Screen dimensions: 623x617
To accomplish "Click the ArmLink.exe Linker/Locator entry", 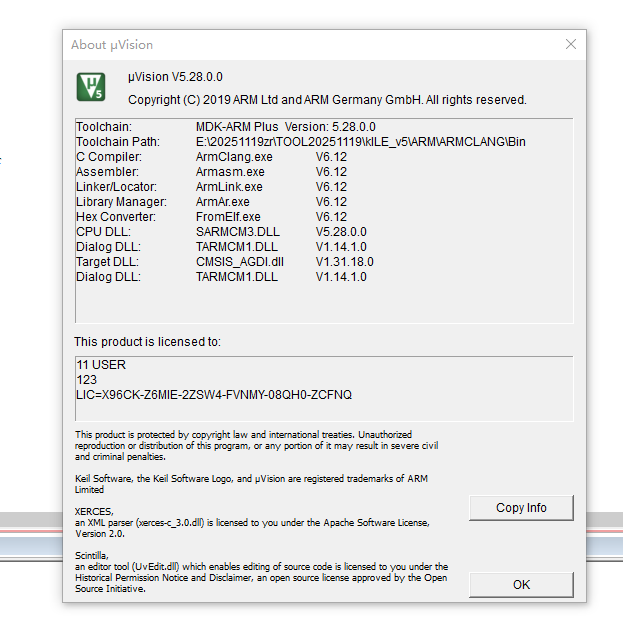I will click(x=229, y=187).
